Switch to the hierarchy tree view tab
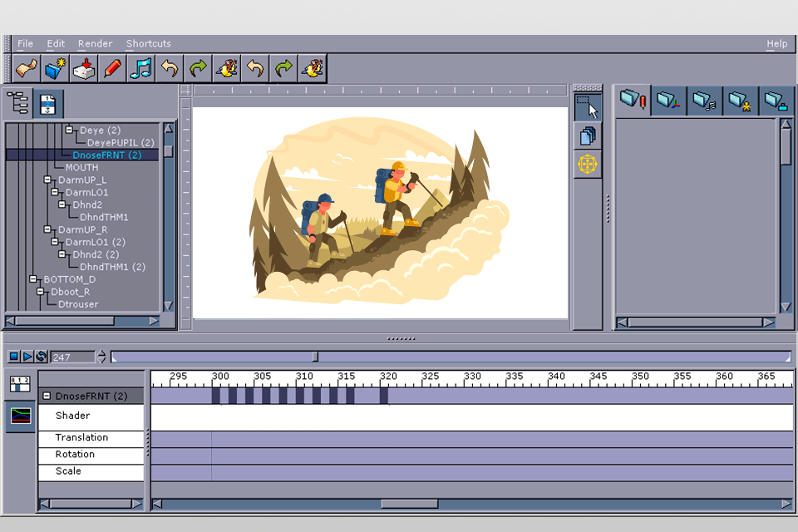This screenshot has width=798, height=532. tap(18, 103)
